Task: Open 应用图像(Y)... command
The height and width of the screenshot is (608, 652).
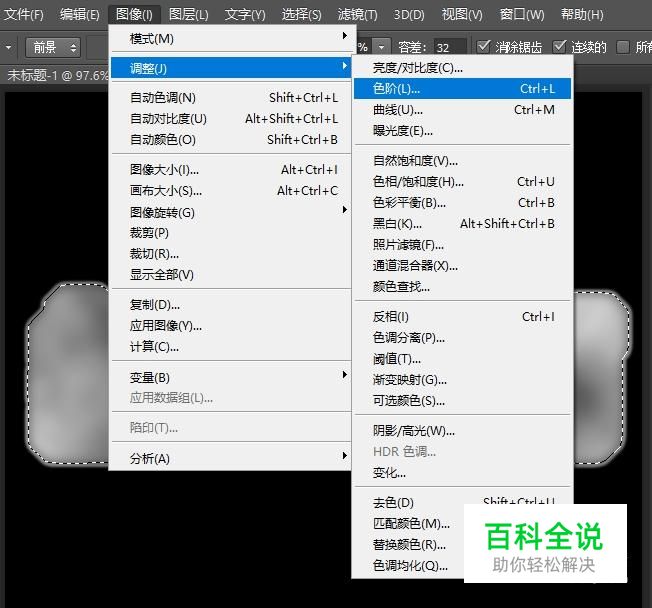Action: point(231,326)
